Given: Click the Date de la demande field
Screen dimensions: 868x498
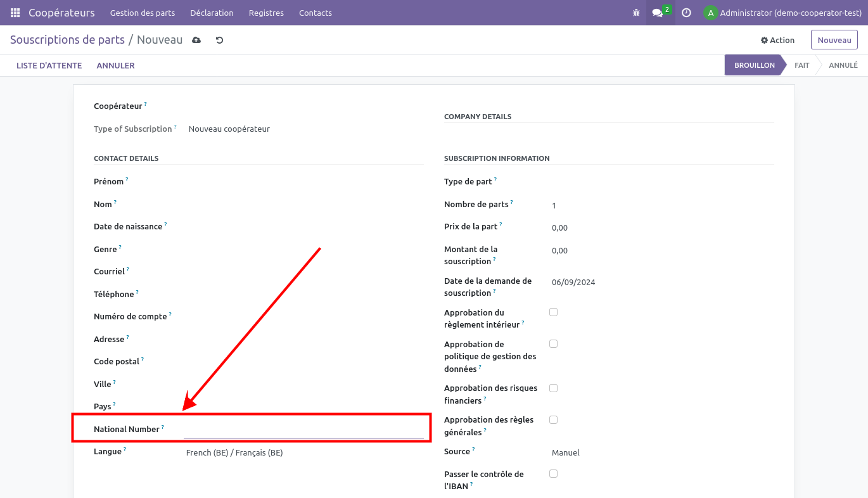Looking at the screenshot, I should click(x=662, y=282).
